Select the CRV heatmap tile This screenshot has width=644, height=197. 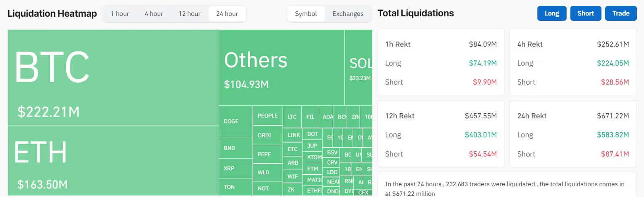coord(331,162)
